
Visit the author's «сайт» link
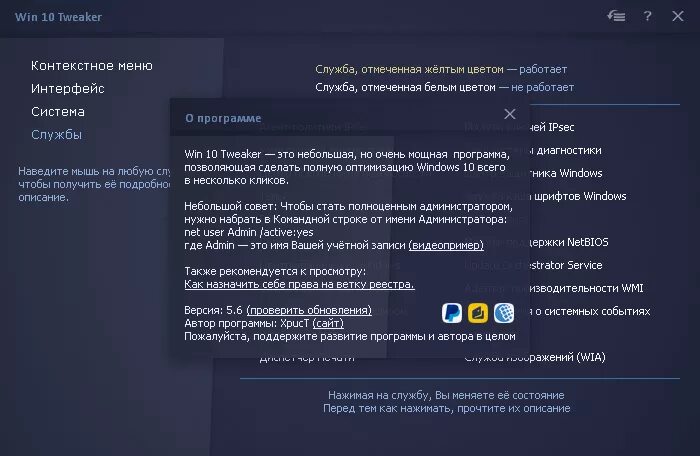pyautogui.click(x=328, y=323)
